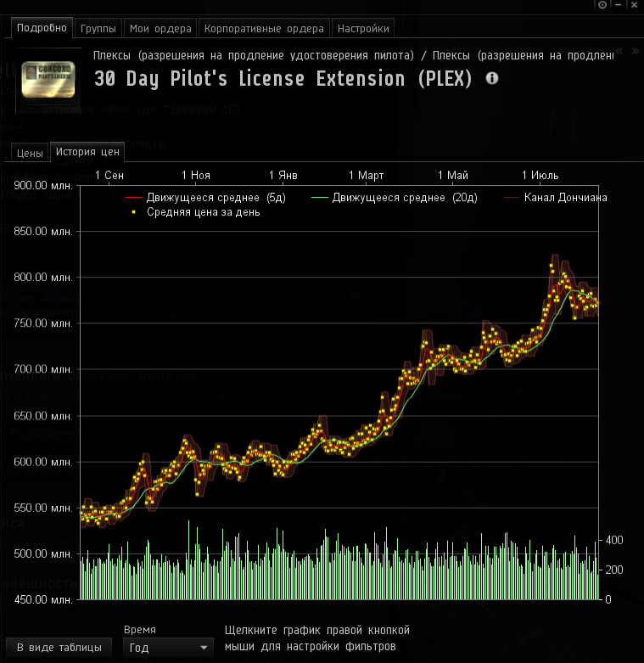Go forward using the » arrow
644x663 pixels.
tap(636, 51)
